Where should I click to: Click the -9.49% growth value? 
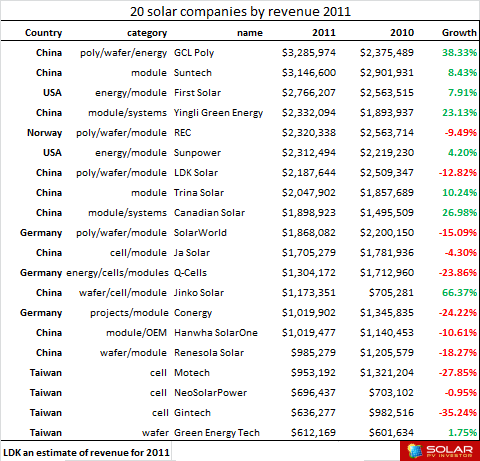point(461,133)
